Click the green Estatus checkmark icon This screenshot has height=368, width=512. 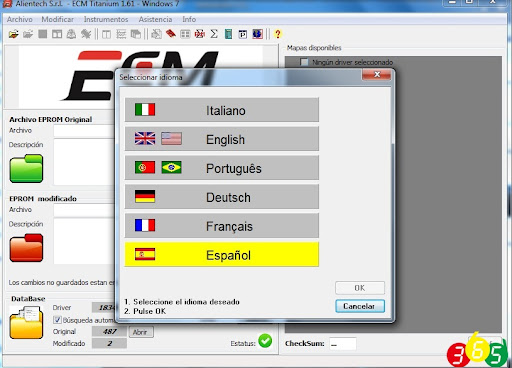pyautogui.click(x=265, y=341)
